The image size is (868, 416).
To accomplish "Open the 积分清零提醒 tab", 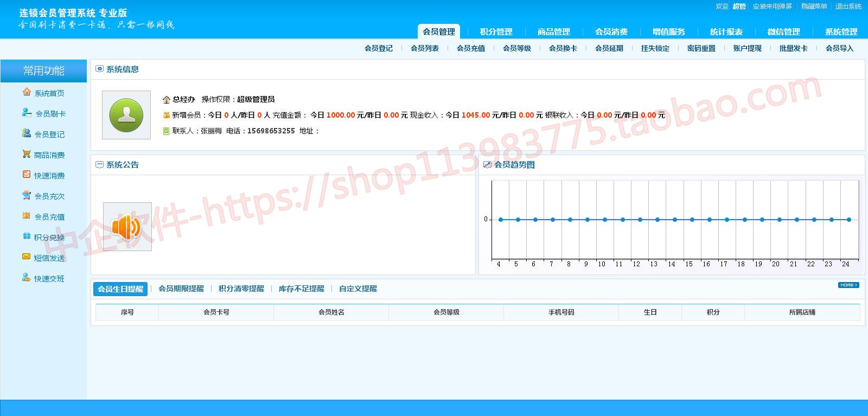I will click(241, 289).
